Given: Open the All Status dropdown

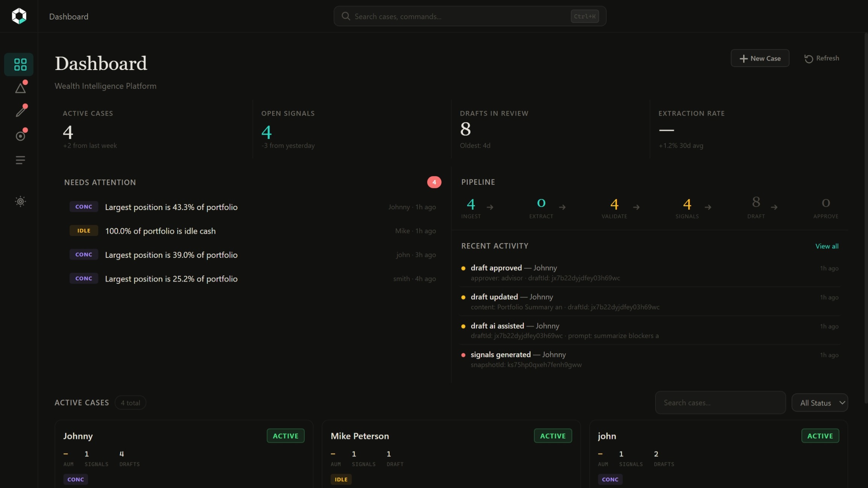Looking at the screenshot, I should coord(819,403).
